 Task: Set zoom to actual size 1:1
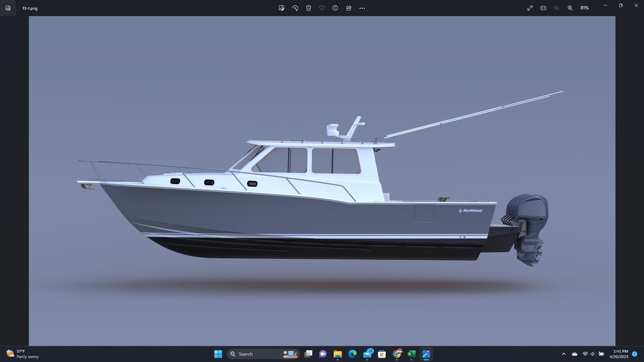[543, 8]
